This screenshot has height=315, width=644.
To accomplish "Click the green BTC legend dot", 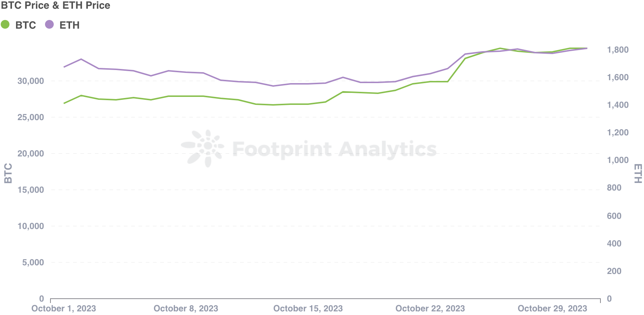I will [5, 25].
